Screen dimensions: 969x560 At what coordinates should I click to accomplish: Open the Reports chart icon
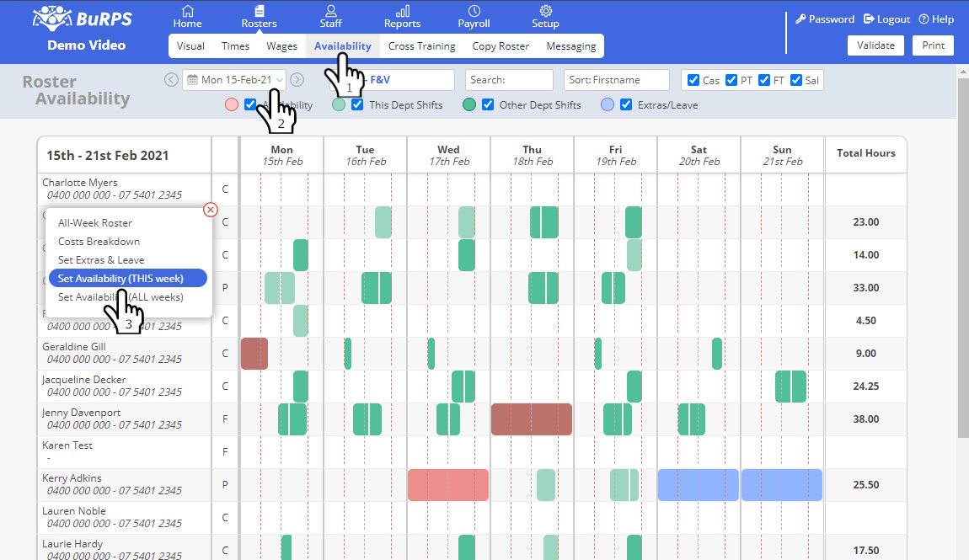[x=402, y=11]
